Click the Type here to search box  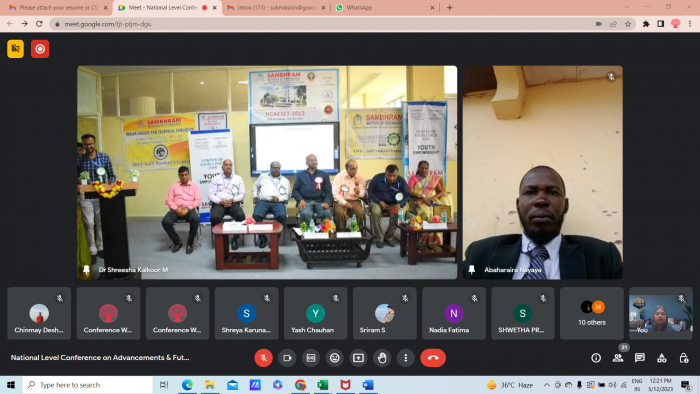[88, 385]
